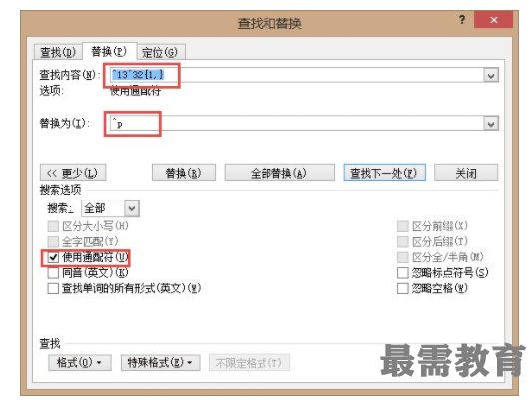The height and width of the screenshot is (400, 532).
Task: Enable 忽略空格(W) checkbox
Action: pos(402,289)
